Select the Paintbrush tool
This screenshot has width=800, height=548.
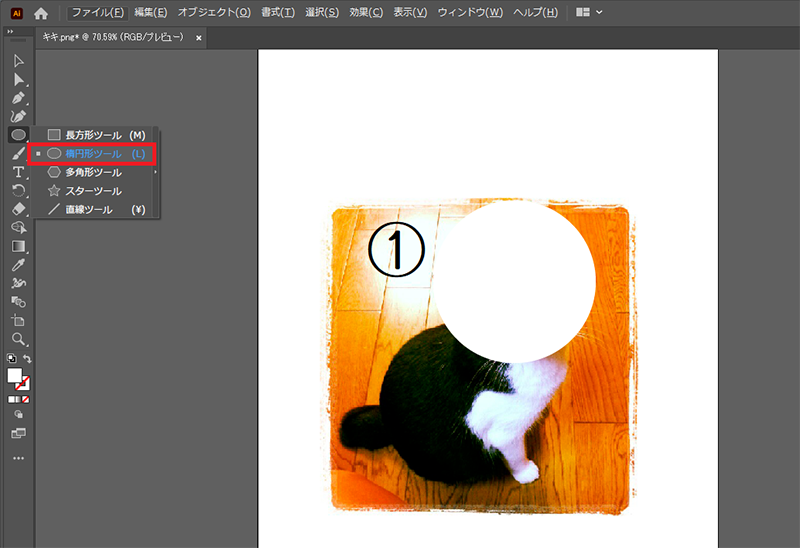tap(18, 153)
